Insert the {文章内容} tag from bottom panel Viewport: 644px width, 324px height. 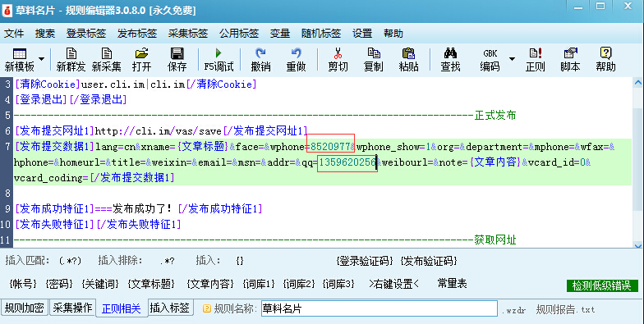click(x=210, y=284)
